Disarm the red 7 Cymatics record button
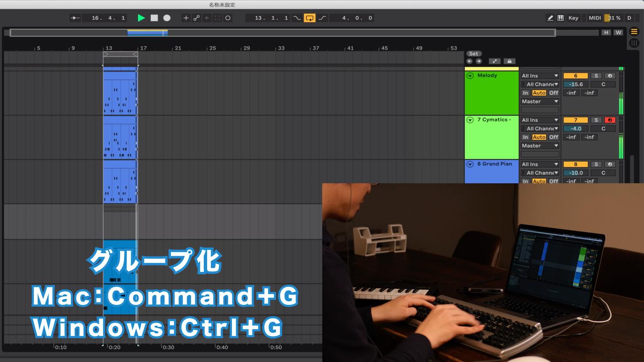Viewport: 644px width, 362px height. tap(610, 120)
